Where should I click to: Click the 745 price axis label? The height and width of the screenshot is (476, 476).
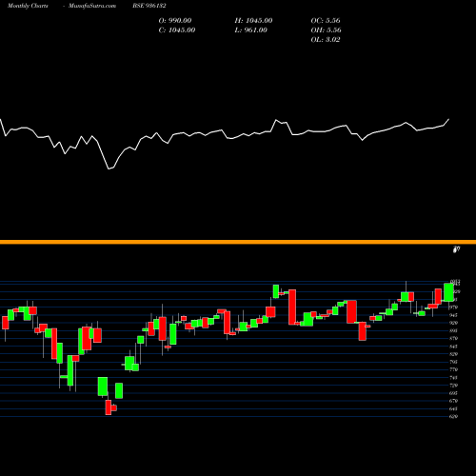coord(454,378)
